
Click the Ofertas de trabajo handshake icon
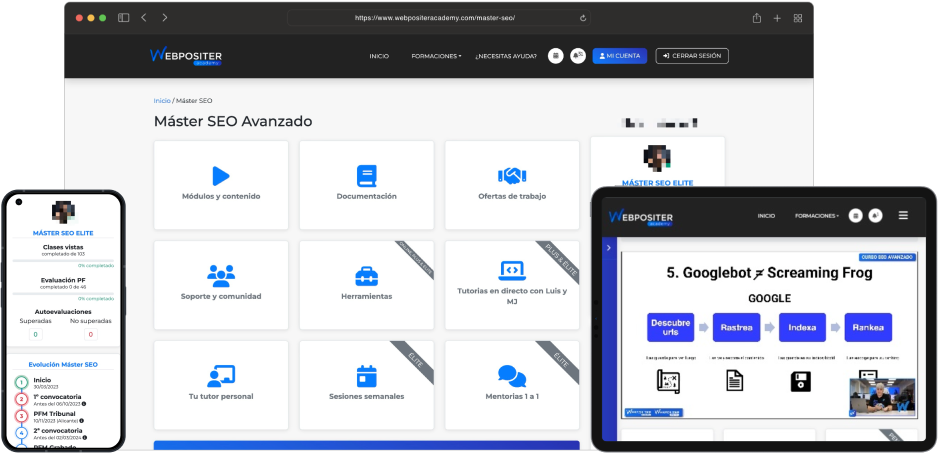click(x=512, y=176)
